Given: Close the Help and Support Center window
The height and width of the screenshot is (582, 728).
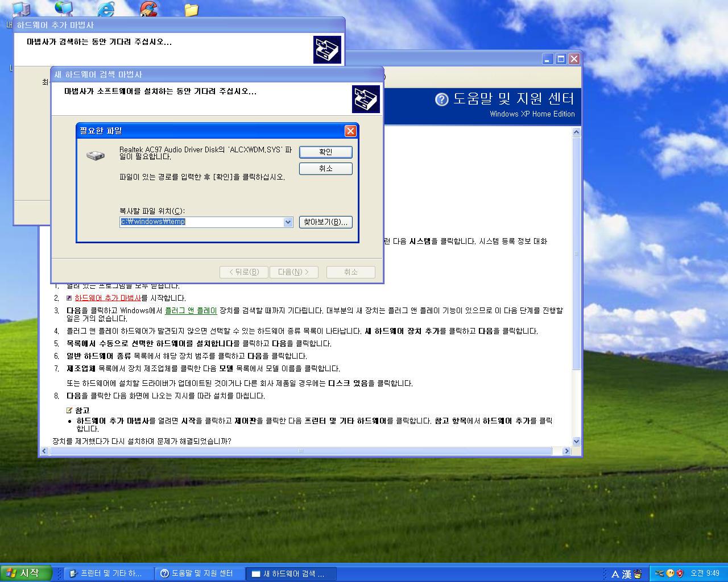Looking at the screenshot, I should point(574,59).
